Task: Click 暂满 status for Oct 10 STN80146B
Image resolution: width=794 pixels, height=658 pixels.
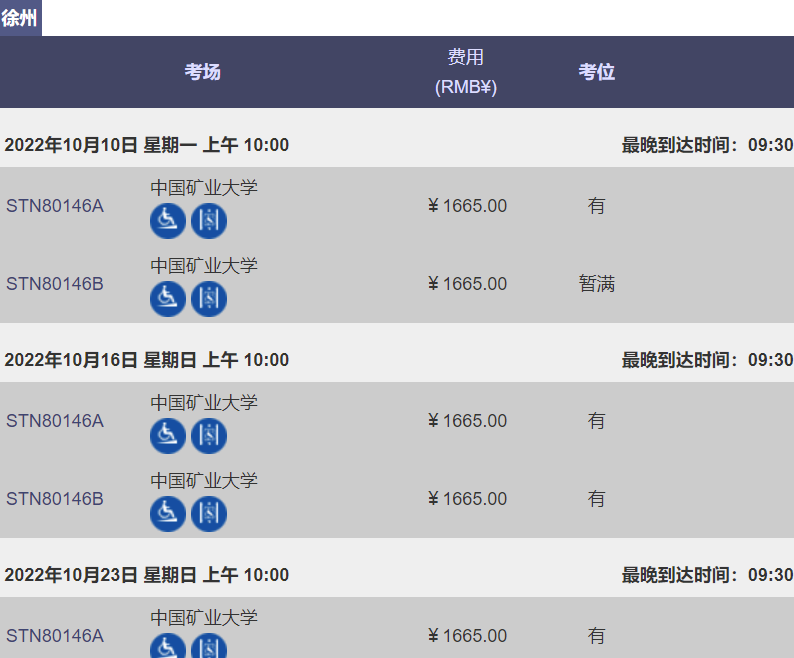Action: (596, 284)
